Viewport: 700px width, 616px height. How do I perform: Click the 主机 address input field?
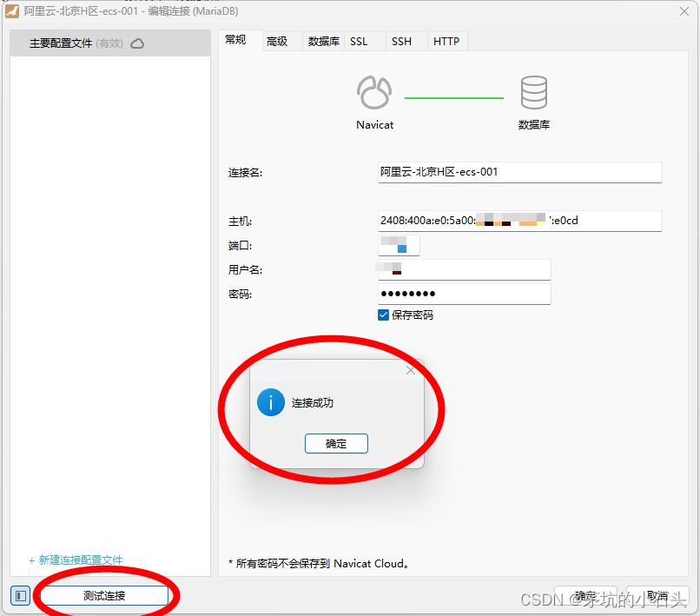(519, 221)
